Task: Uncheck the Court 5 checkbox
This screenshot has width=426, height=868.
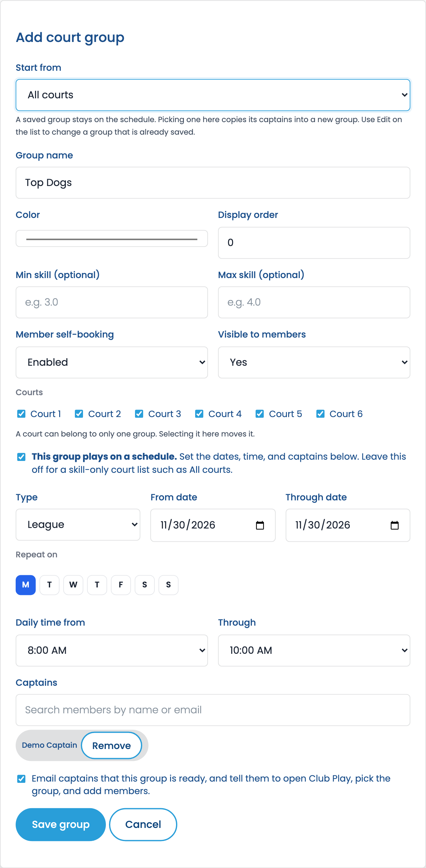Action: pos(259,414)
